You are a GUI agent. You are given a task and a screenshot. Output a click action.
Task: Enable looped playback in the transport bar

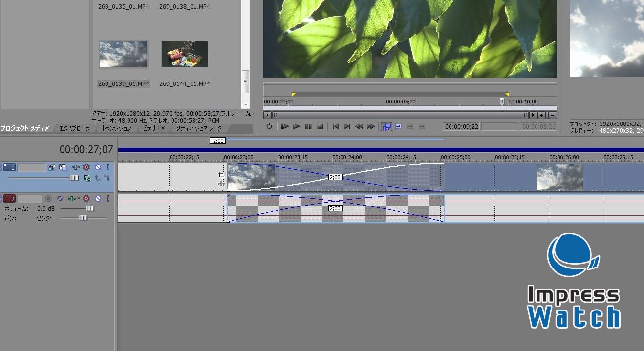(x=269, y=126)
